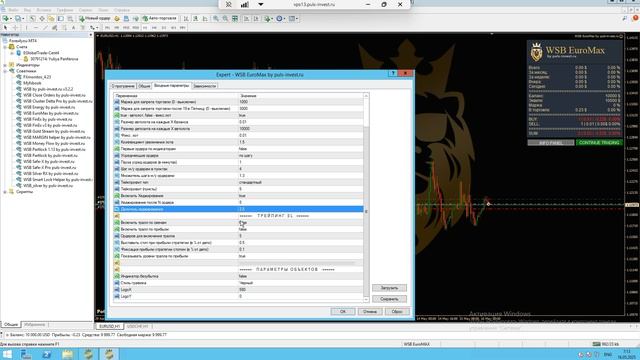Screen dimensions: 640x360
Task: Confirm the dialog with OK
Action: tap(342, 311)
